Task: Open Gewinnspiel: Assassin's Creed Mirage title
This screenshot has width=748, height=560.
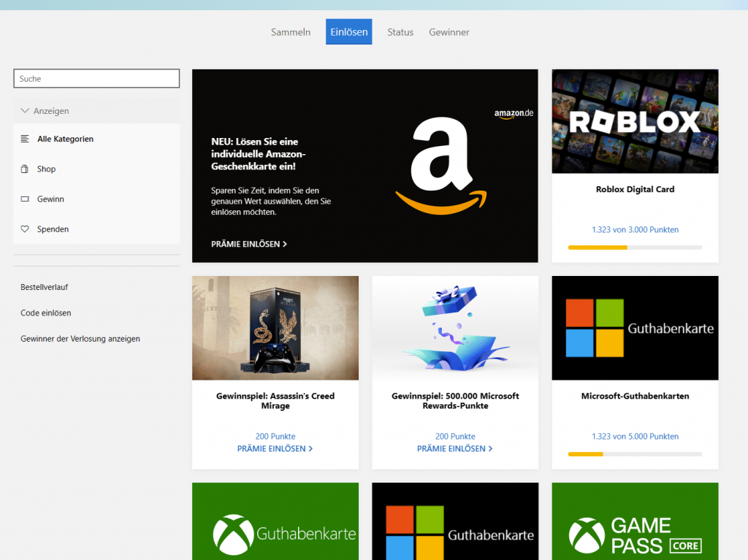Action: tap(275, 401)
